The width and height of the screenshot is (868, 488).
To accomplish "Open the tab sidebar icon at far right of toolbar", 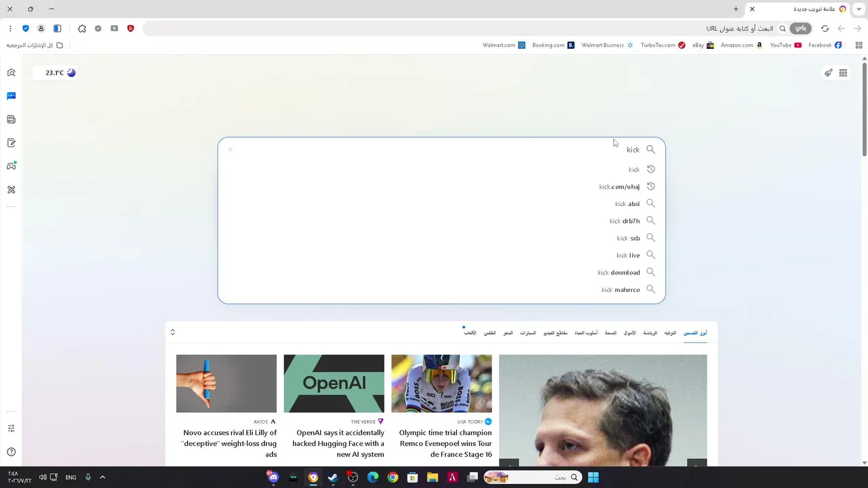I will tap(859, 45).
